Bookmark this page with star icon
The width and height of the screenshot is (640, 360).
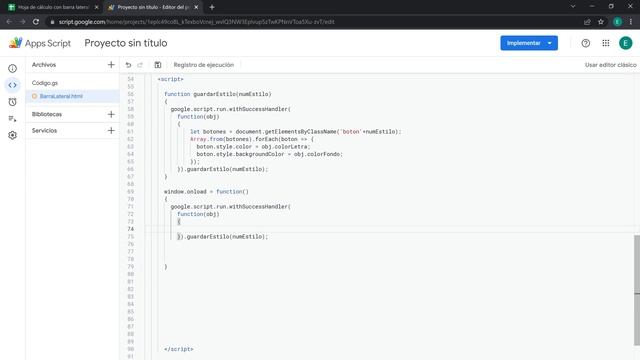(601, 22)
